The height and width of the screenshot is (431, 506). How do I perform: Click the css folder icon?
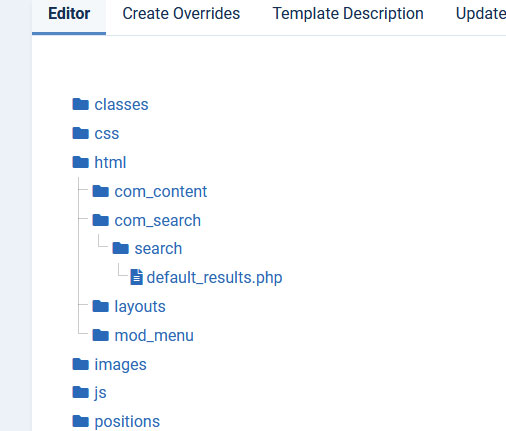pos(80,133)
